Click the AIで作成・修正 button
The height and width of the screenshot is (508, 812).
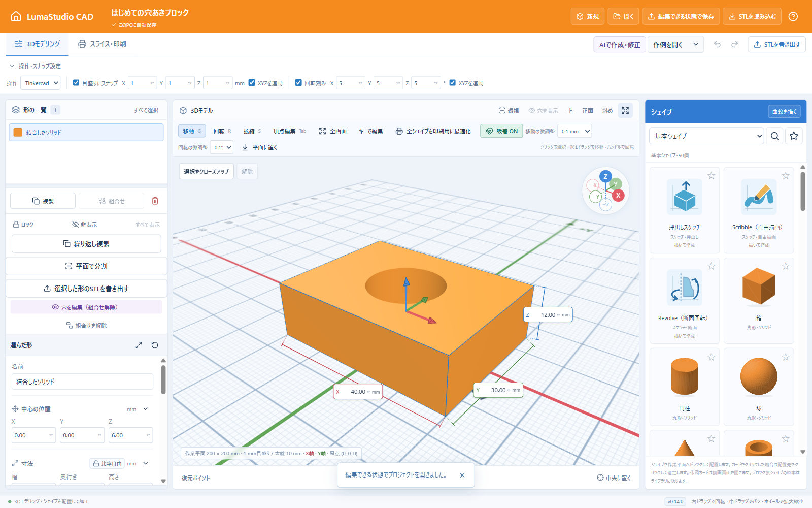click(x=620, y=45)
